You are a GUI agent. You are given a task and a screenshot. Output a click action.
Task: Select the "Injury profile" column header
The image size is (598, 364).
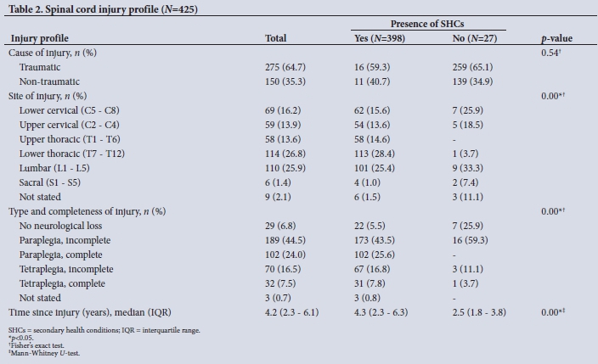[38, 38]
